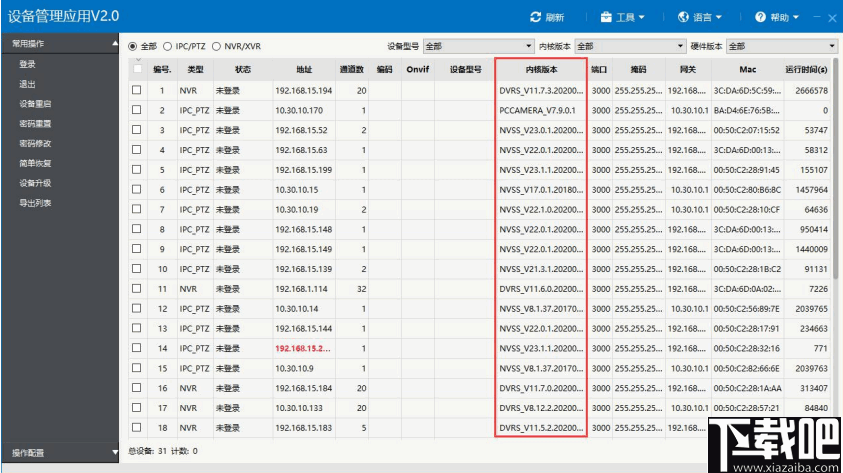Sort by the 地址 column header
843x473 pixels.
(x=304, y=69)
